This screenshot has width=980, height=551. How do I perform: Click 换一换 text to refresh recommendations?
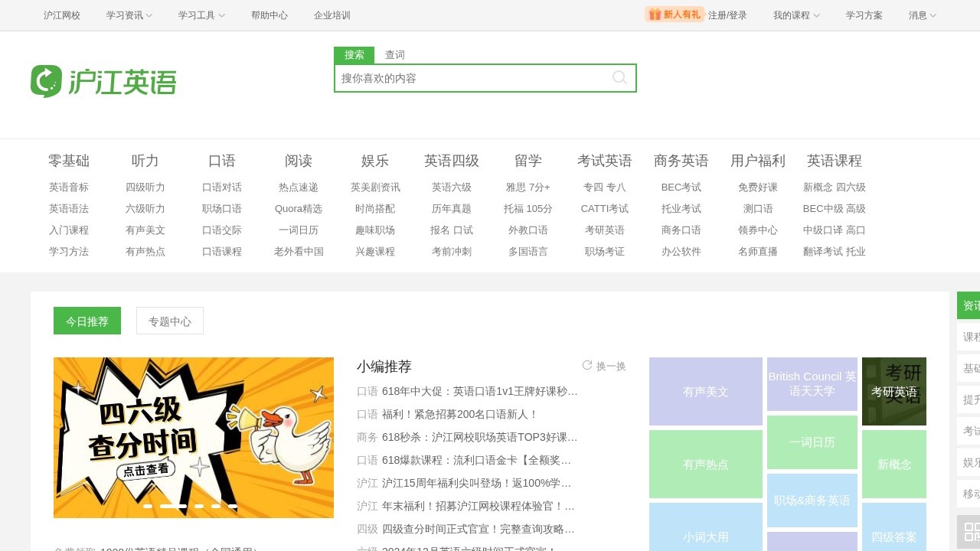[x=611, y=366]
